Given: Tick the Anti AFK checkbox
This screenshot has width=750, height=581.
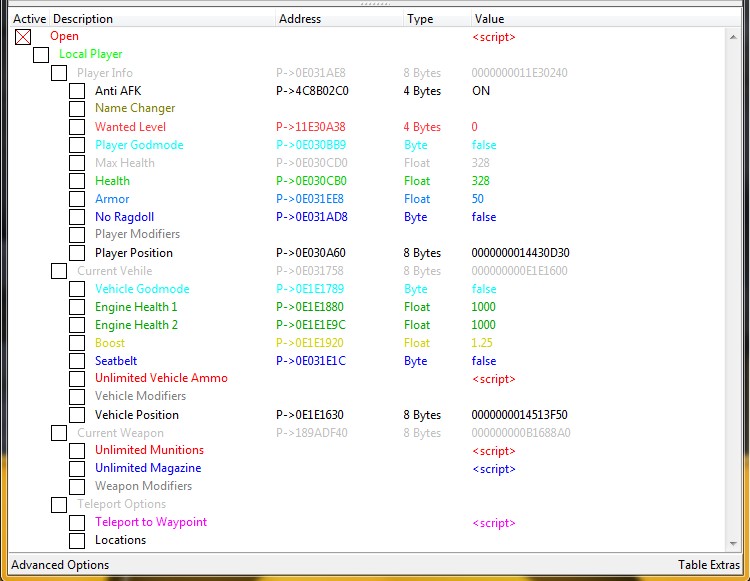Looking at the screenshot, I should tap(77, 91).
